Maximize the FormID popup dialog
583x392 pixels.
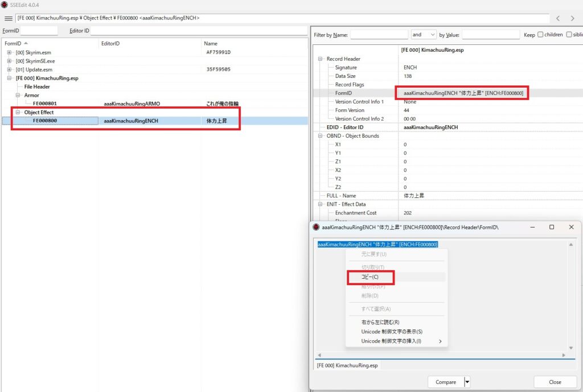(x=551, y=227)
